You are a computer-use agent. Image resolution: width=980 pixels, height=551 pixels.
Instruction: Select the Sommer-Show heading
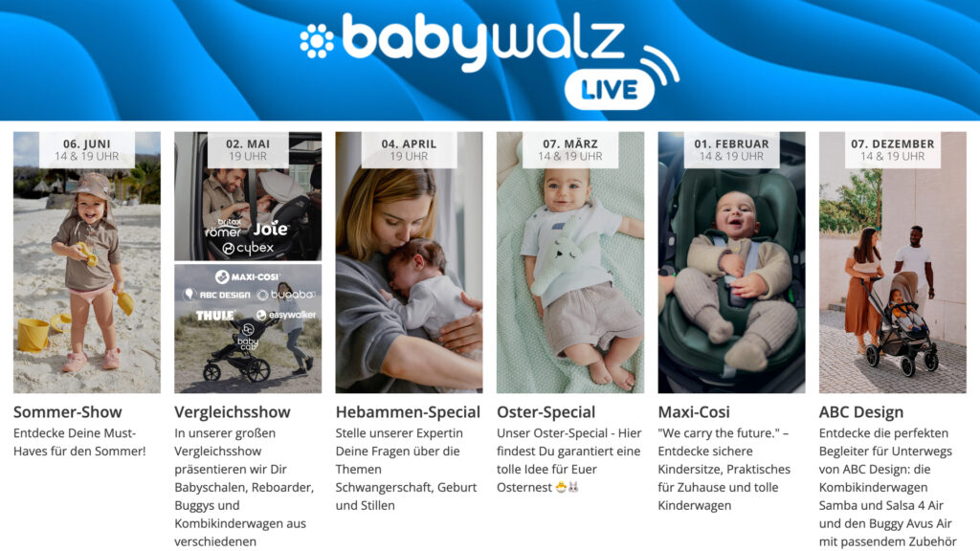tap(68, 412)
